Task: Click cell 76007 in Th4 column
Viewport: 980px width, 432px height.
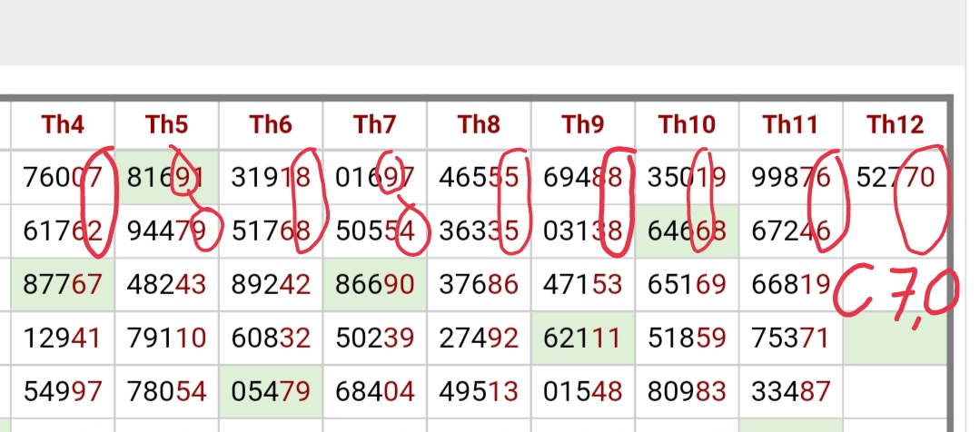Action: (63, 178)
